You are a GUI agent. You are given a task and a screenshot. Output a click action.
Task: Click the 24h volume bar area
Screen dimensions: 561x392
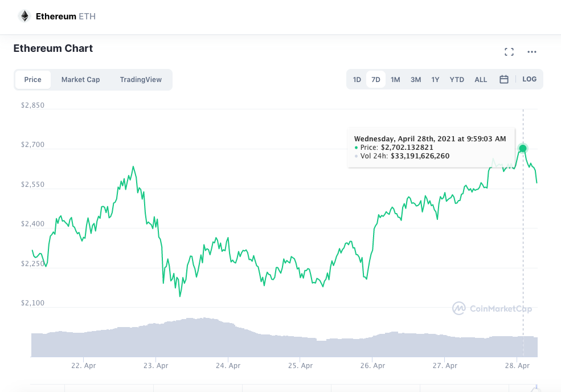[285, 342]
